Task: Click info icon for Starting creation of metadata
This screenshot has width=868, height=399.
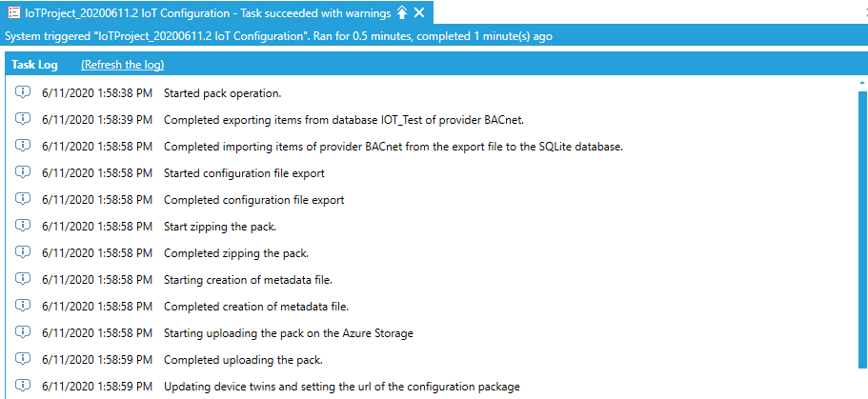Action: (x=23, y=279)
